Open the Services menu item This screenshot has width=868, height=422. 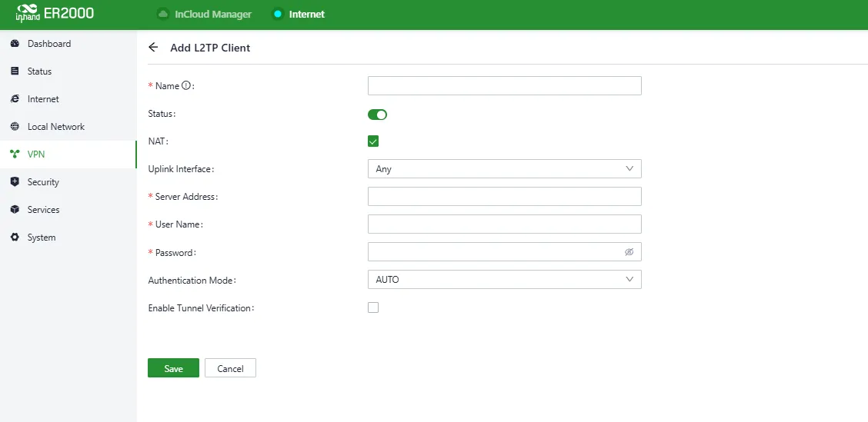(x=68, y=210)
